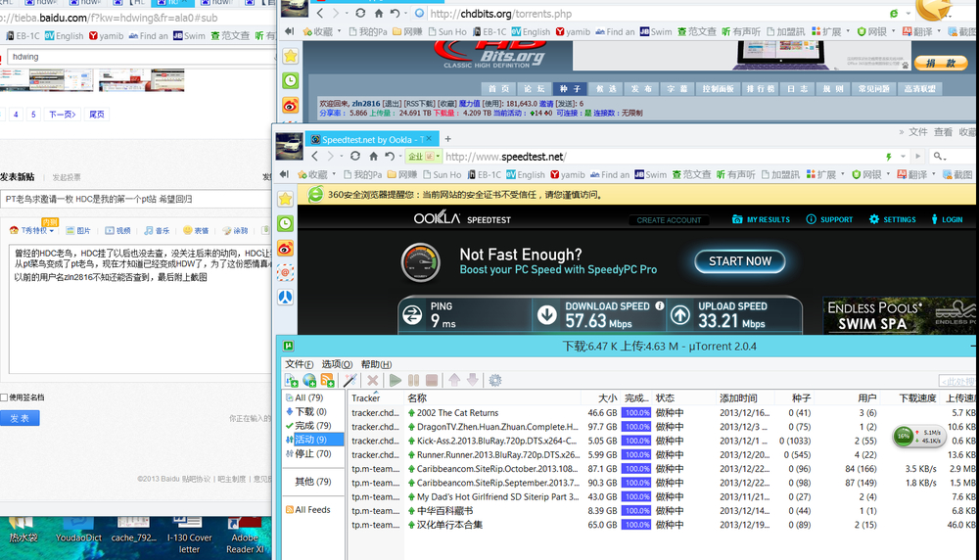Open history clock in Speedtest window sidebar
979x560 pixels.
point(285,223)
